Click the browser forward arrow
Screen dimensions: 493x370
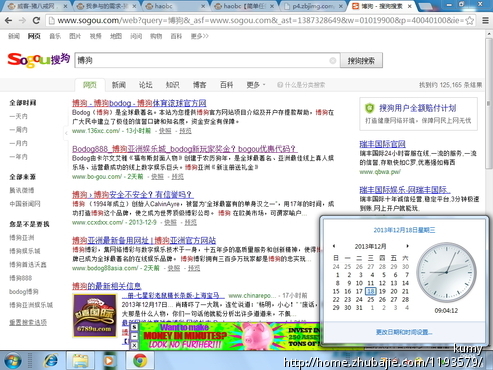(x=22, y=21)
